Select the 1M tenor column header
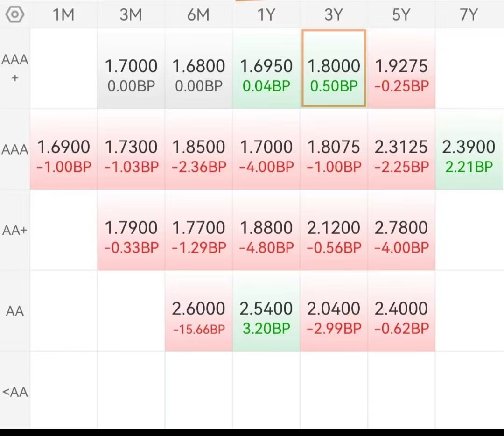Image resolution: width=504 pixels, height=436 pixels. point(63,15)
